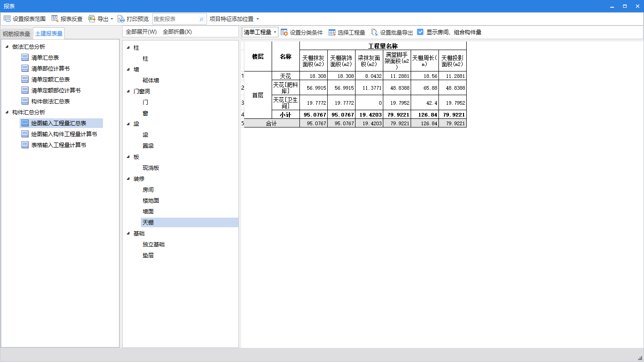
Task: Click the 设置分类条件 icon
Action: (284, 32)
